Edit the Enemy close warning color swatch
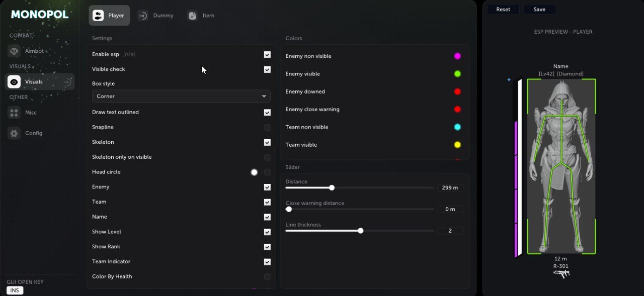Viewport: 644px width, 296px height. [457, 110]
